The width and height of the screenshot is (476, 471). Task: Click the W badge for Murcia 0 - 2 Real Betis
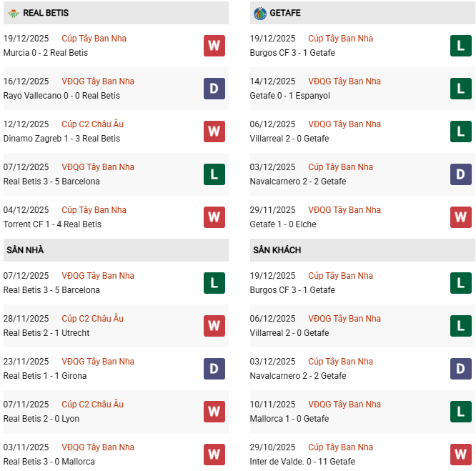[214, 46]
